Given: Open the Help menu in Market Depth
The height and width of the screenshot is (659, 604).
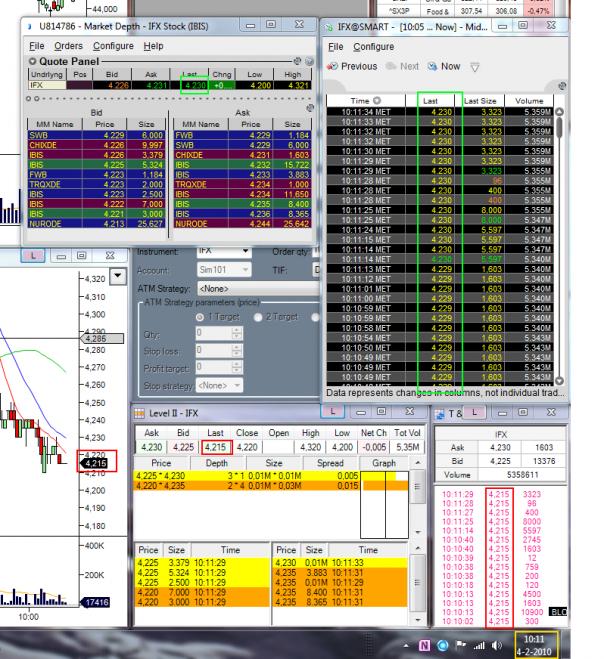Looking at the screenshot, I should tap(153, 46).
